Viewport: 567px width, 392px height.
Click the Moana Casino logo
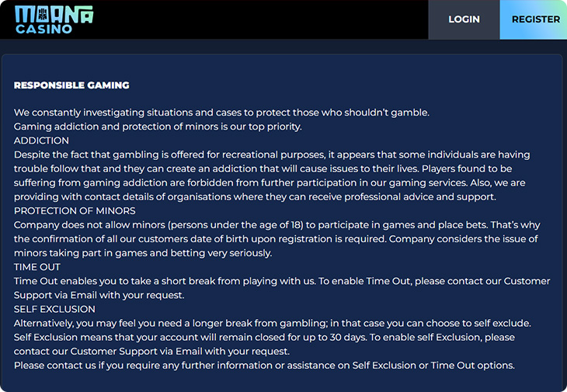tap(54, 20)
